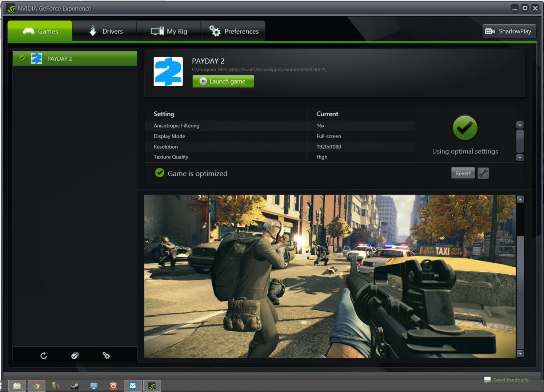Image resolution: width=544 pixels, height=392 pixels.
Task: Click the orange power icon in taskbar
Action: click(x=113, y=386)
